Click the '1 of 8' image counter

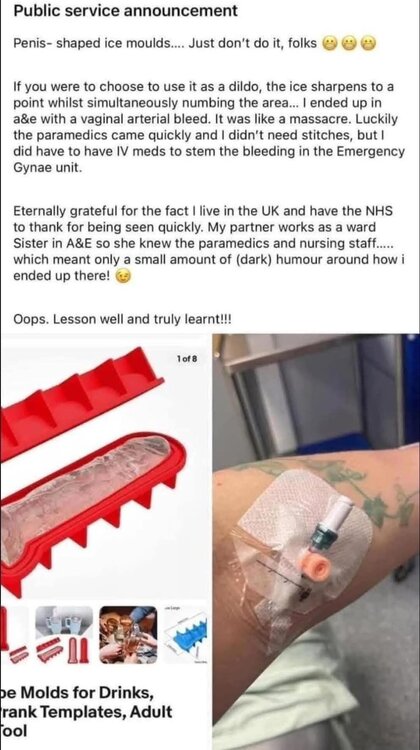187,358
